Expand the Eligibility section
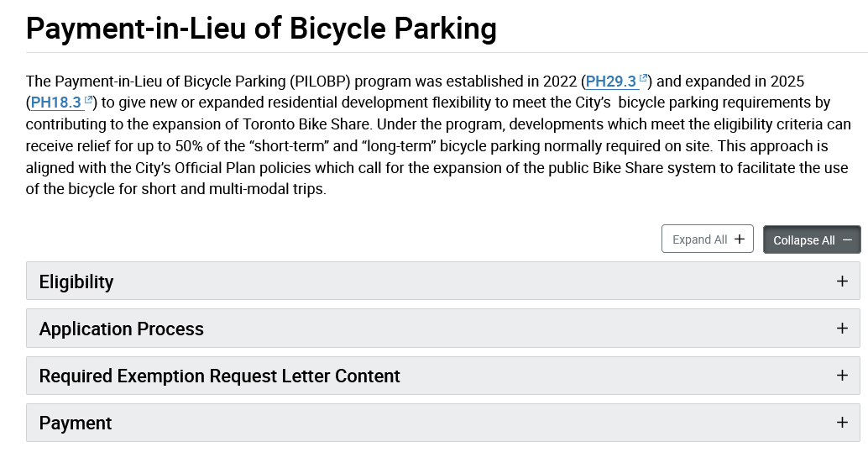Viewport: 868px width, 463px height. (76, 281)
